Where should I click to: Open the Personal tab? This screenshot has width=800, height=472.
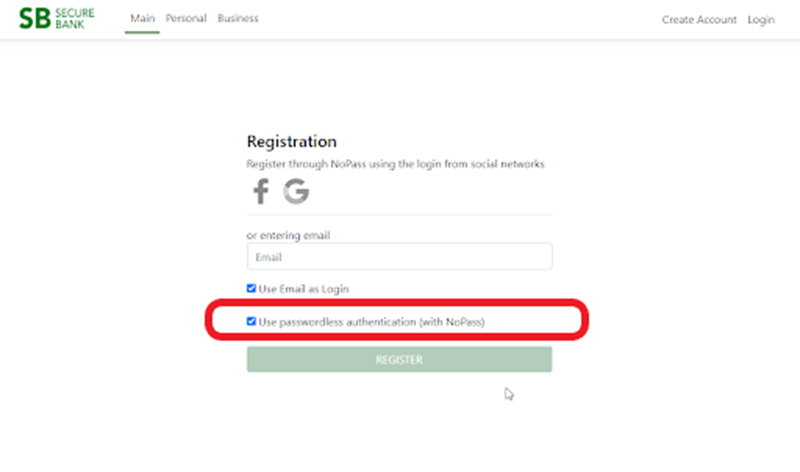[185, 19]
